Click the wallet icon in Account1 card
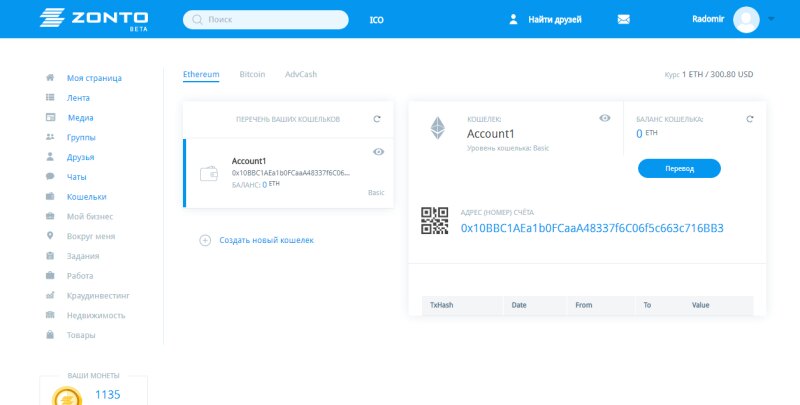The width and height of the screenshot is (800, 405). tap(210, 173)
